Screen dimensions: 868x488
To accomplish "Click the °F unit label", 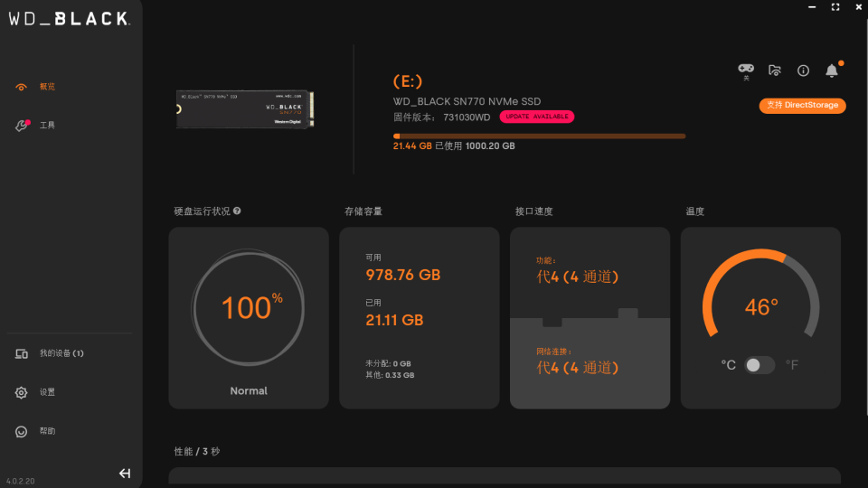I will click(x=792, y=365).
